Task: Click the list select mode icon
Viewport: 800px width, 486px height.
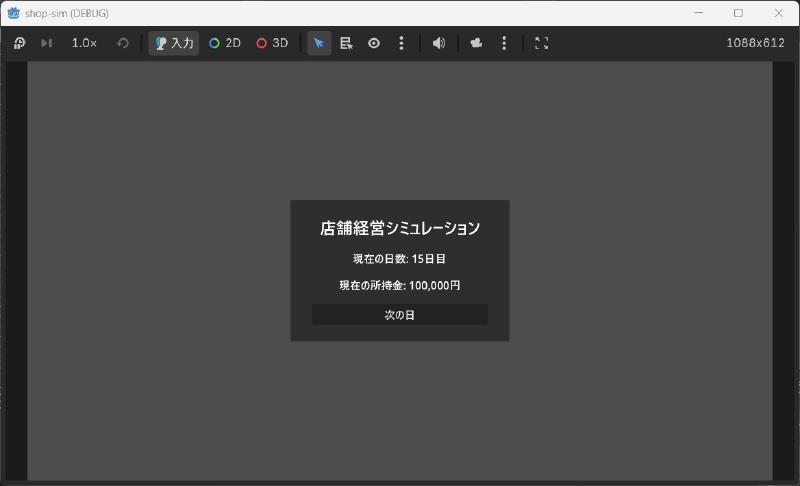Action: coord(346,43)
